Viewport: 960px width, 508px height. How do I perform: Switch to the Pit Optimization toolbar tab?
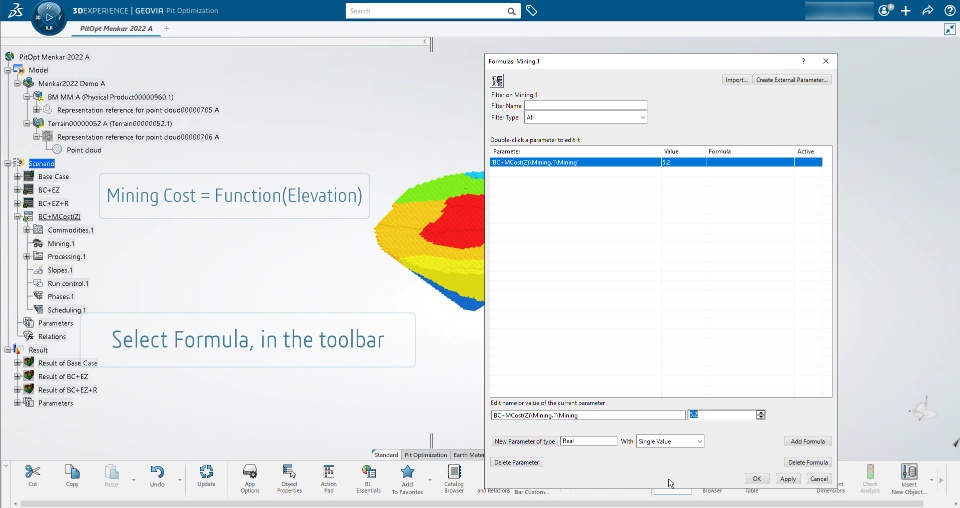[426, 455]
